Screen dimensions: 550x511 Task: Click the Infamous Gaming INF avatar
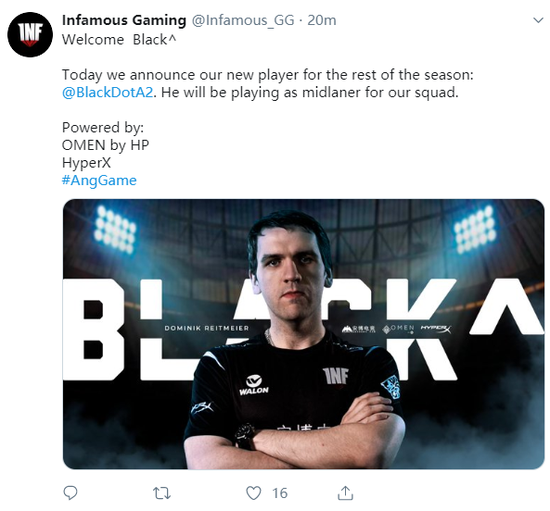(30, 34)
